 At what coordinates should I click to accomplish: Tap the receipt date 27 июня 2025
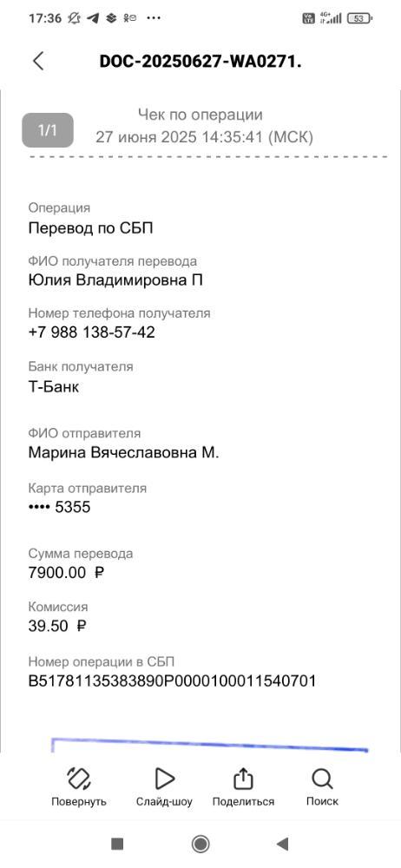point(146,137)
